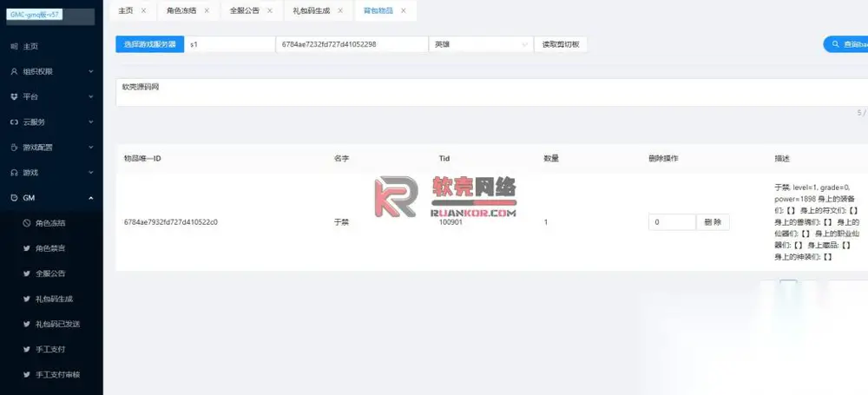The height and width of the screenshot is (395, 868).
Task: Close the 主页 tab
Action: point(144,10)
